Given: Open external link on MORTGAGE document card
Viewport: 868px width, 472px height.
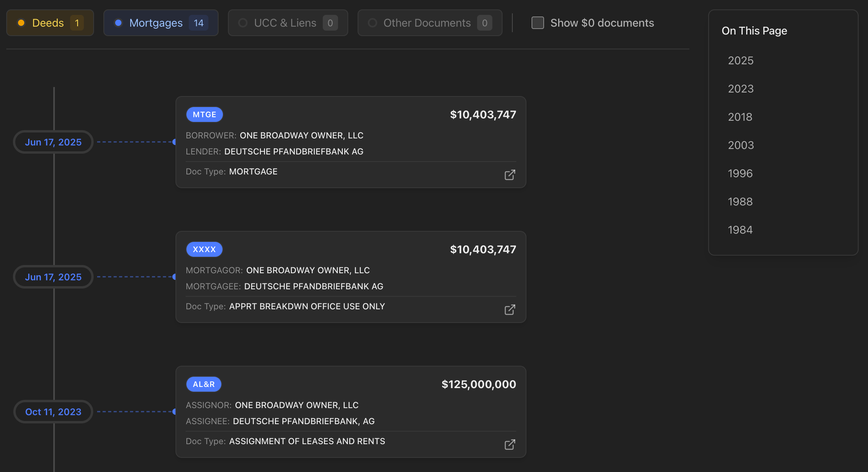Looking at the screenshot, I should tap(510, 175).
